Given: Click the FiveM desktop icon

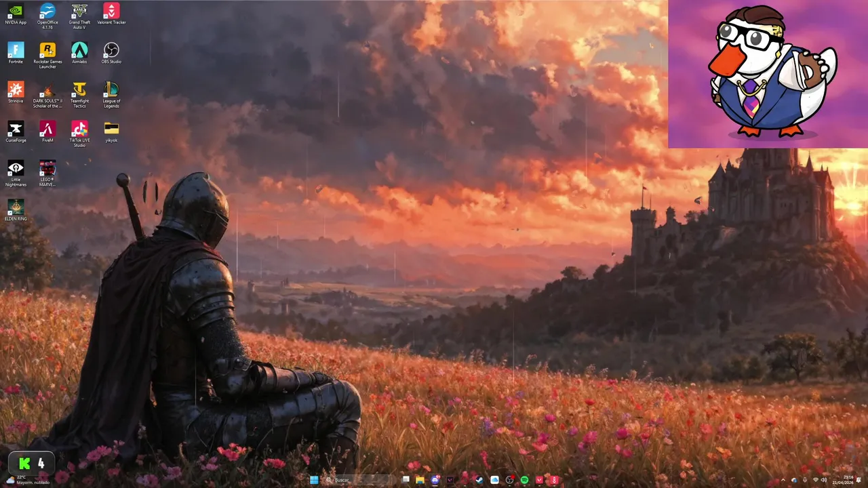Looking at the screenshot, I should coord(47,133).
